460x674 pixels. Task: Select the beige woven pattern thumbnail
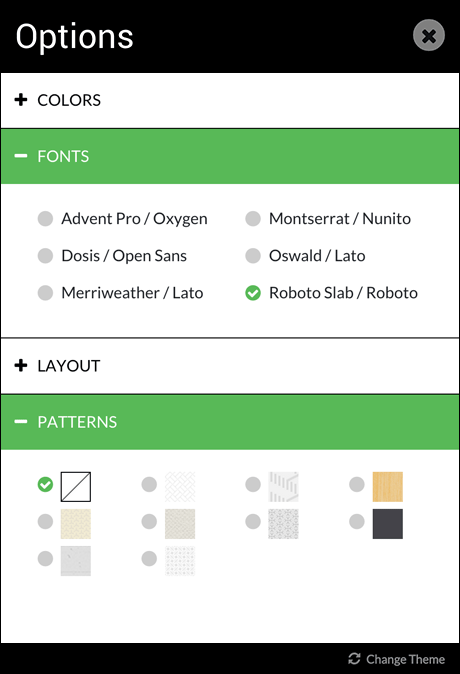pyautogui.click(x=180, y=524)
